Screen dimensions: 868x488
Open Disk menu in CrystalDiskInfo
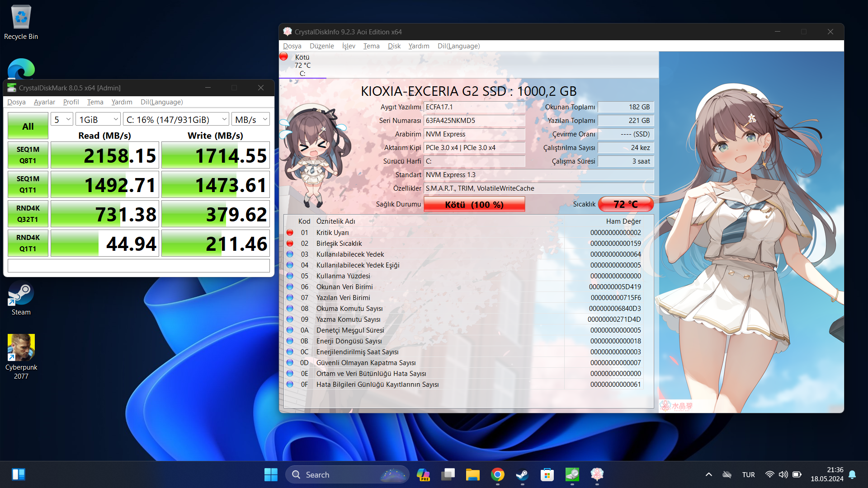394,46
